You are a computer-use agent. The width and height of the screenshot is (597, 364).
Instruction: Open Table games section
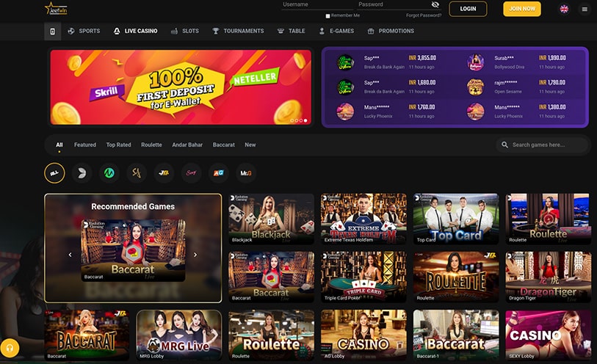click(x=292, y=31)
